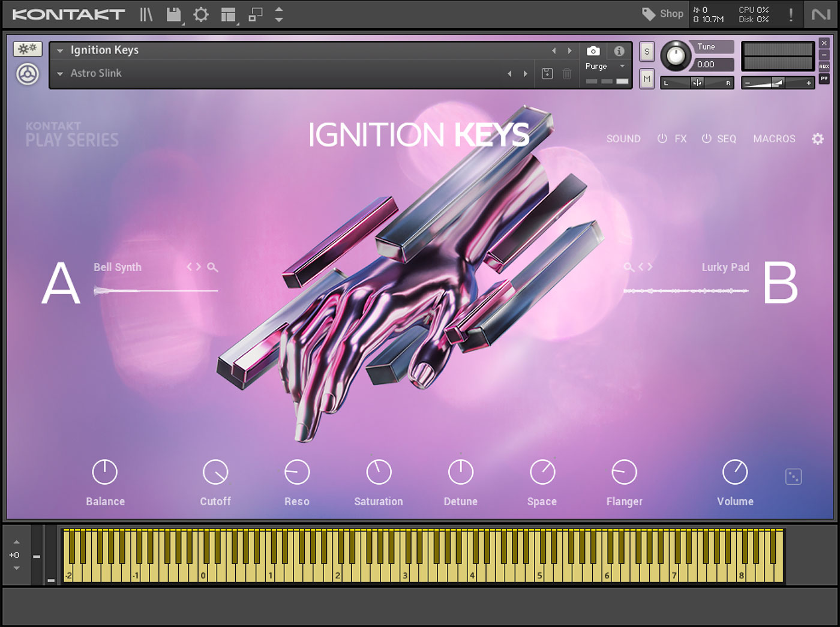Screen dimensions: 840x627
Task: Open the Purge dropdown
Action: pos(605,67)
